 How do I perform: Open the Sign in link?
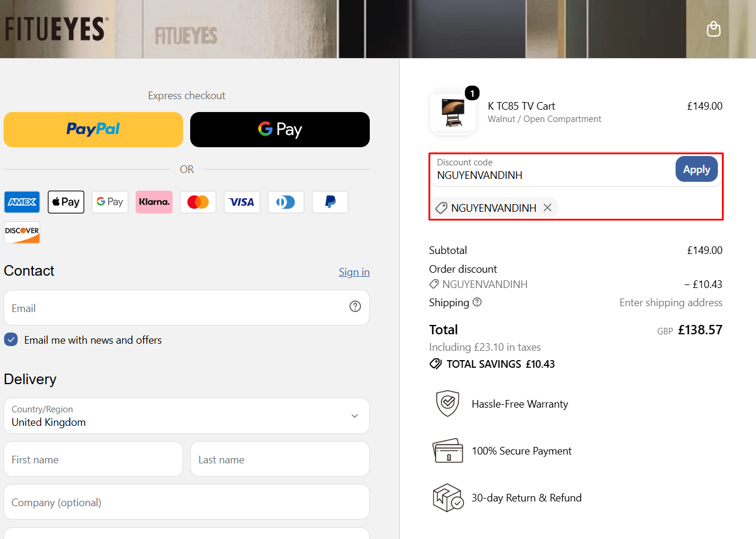(x=354, y=272)
